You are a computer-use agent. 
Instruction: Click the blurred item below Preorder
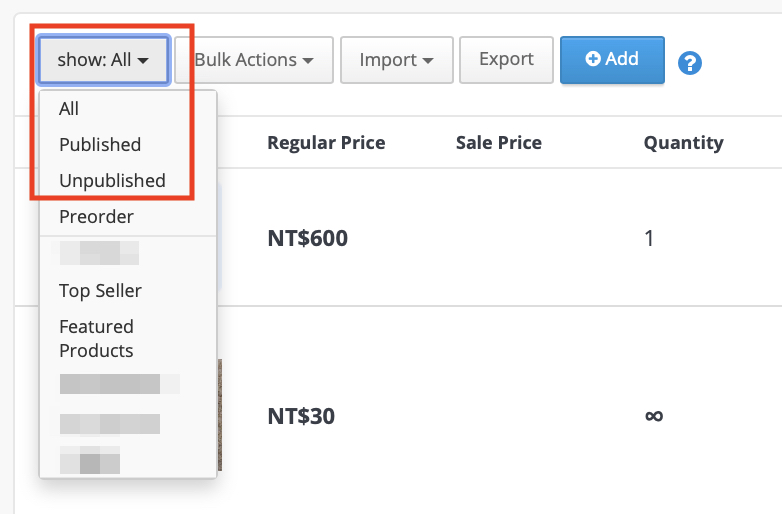(99, 253)
